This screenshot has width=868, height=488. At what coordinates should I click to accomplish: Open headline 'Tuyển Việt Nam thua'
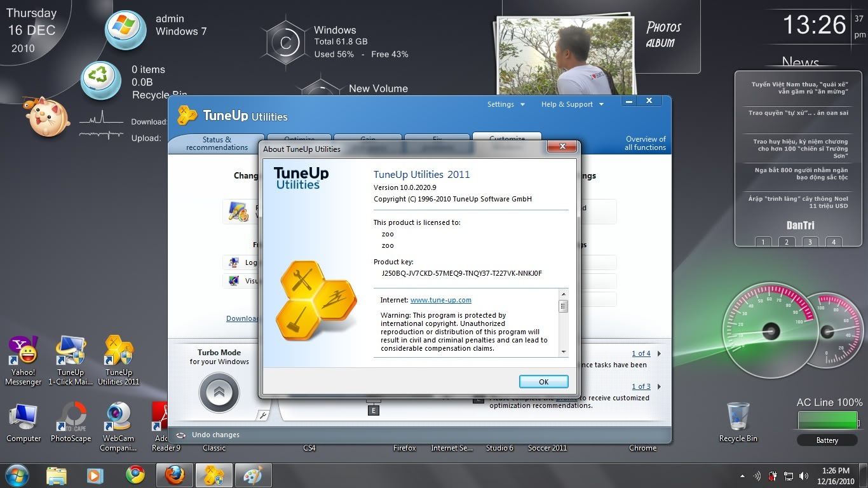point(800,88)
